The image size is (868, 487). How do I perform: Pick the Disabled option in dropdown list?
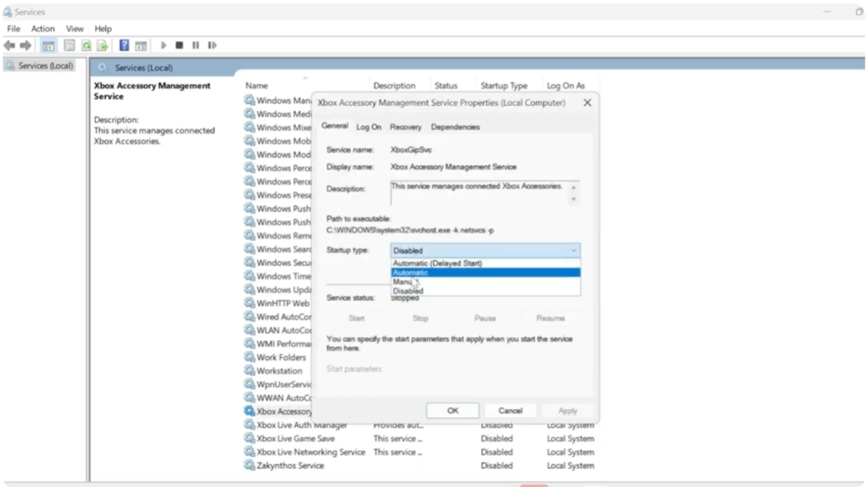coord(485,291)
